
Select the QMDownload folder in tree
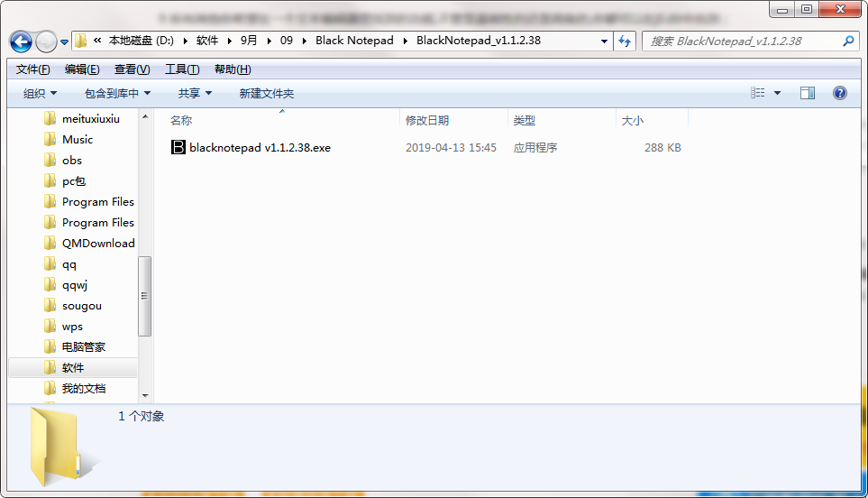pyautogui.click(x=98, y=244)
